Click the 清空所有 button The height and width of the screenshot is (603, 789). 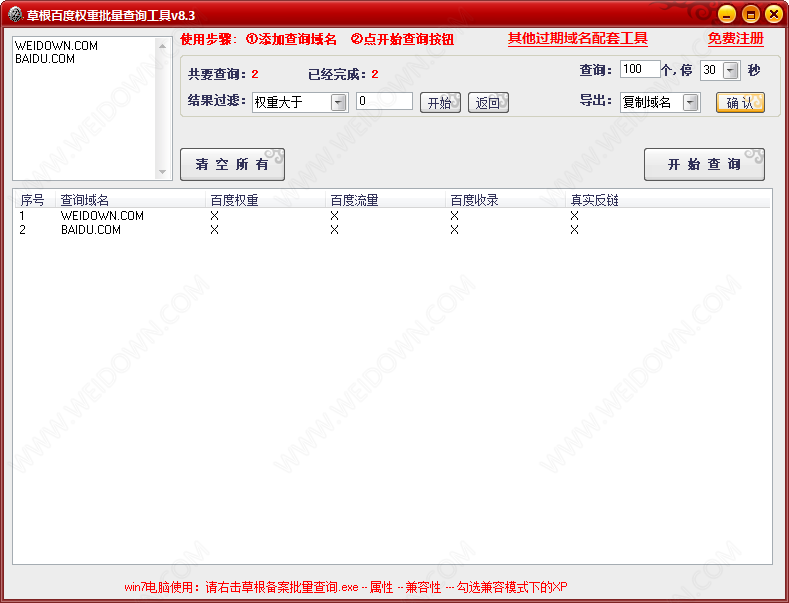(232, 164)
